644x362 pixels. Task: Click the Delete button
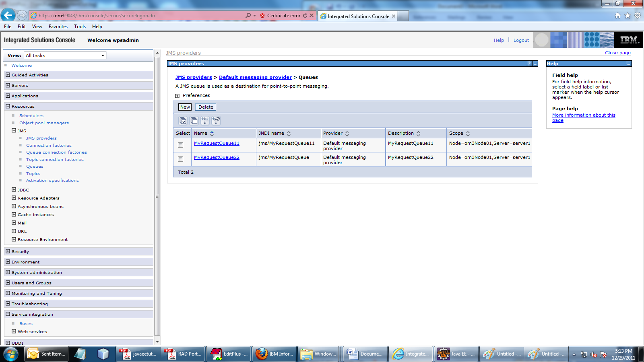(x=206, y=107)
